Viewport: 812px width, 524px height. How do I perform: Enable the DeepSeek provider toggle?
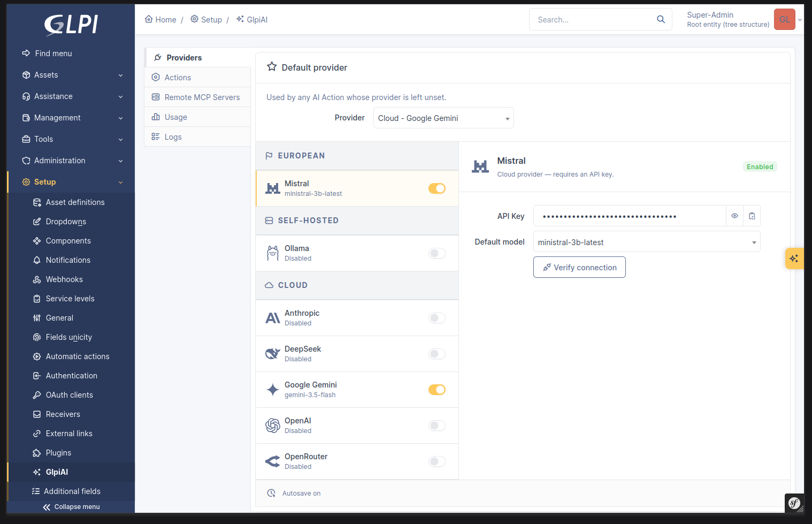(x=437, y=354)
